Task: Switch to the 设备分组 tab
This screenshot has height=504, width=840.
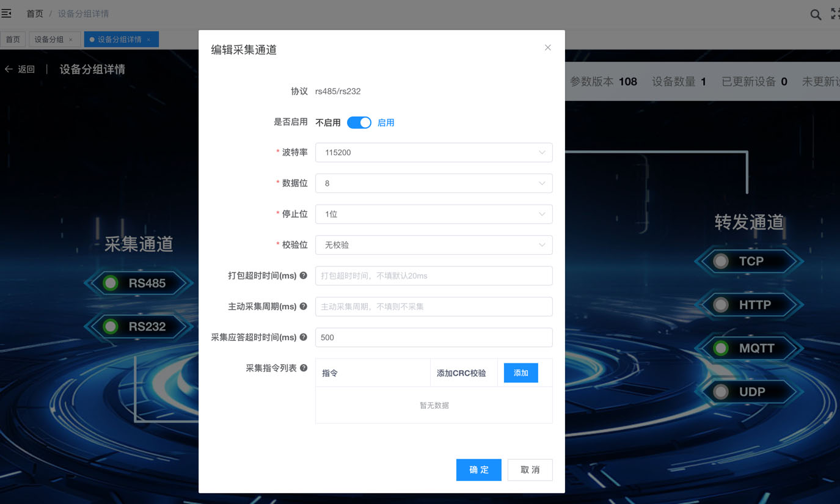Action: pyautogui.click(x=49, y=40)
